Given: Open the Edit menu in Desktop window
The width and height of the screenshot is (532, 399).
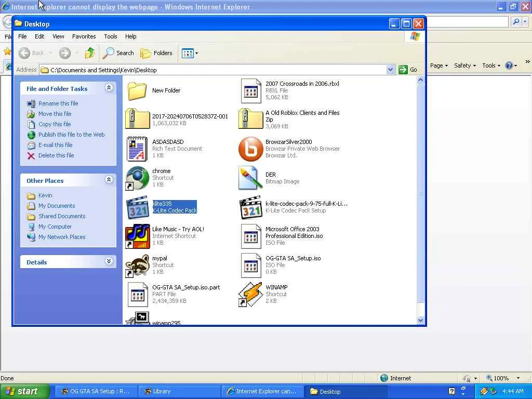Looking at the screenshot, I should [x=39, y=36].
